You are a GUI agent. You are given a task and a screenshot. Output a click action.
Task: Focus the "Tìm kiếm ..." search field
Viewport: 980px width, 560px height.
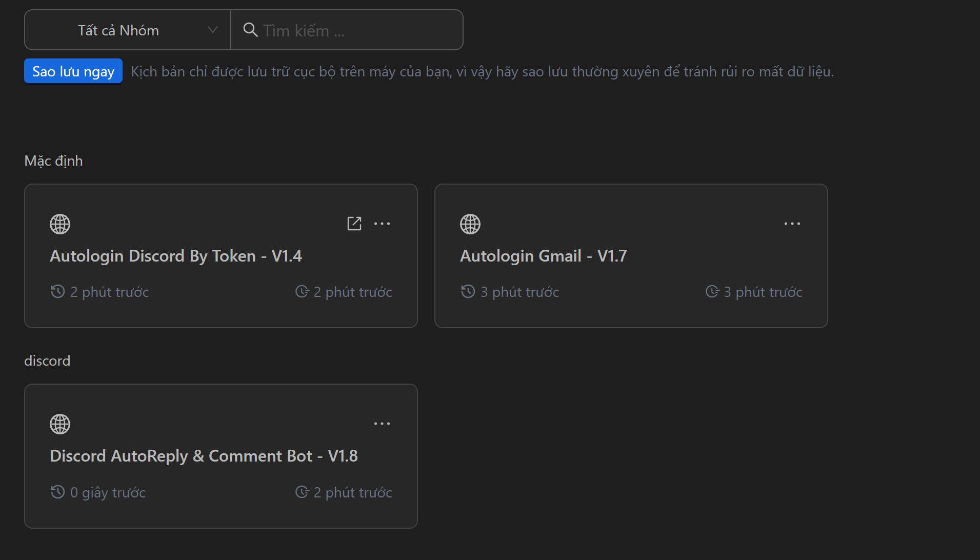click(354, 31)
